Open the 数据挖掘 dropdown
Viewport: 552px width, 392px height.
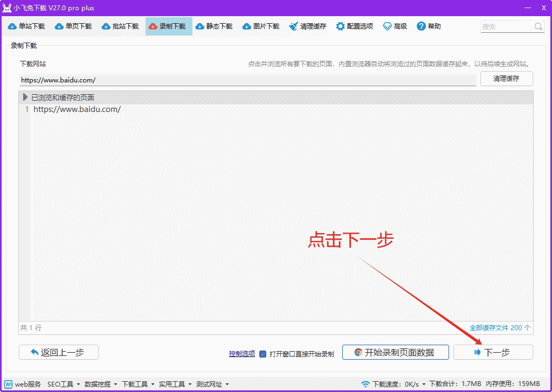click(x=101, y=384)
